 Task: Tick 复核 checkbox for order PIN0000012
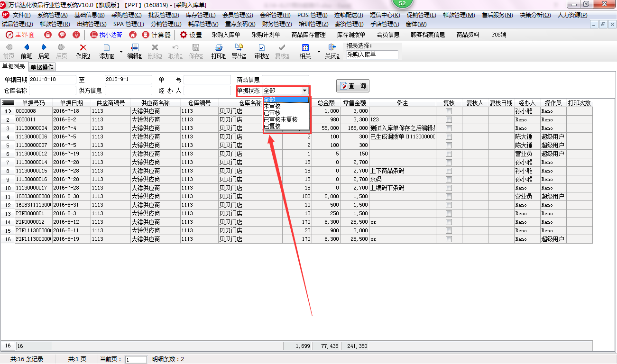point(449,222)
